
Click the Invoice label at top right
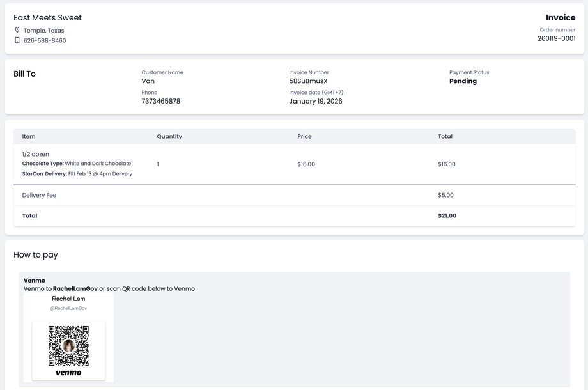click(561, 17)
